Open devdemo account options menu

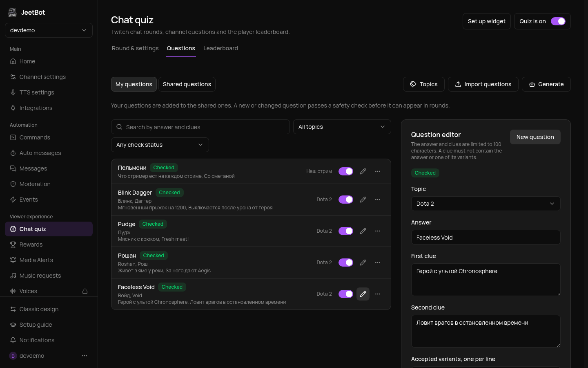[x=85, y=356]
